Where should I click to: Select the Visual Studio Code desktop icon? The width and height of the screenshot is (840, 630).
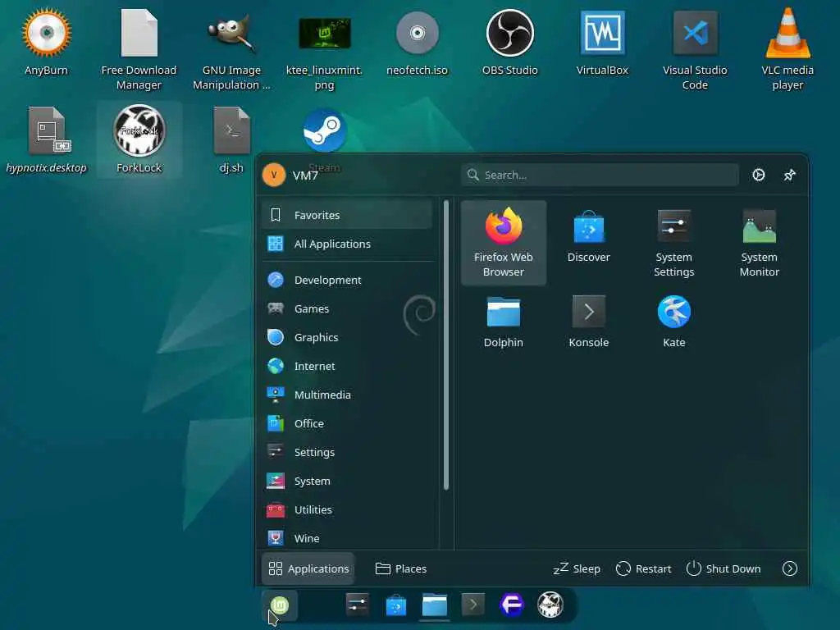pos(695,33)
